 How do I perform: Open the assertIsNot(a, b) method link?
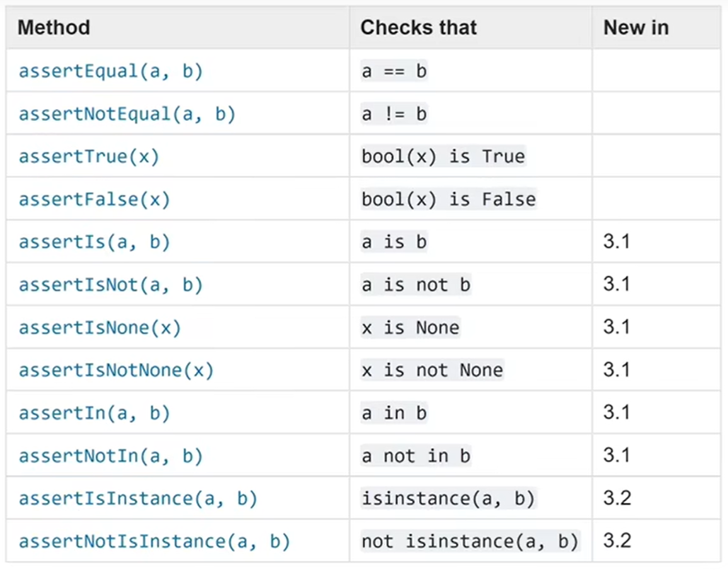click(x=110, y=285)
